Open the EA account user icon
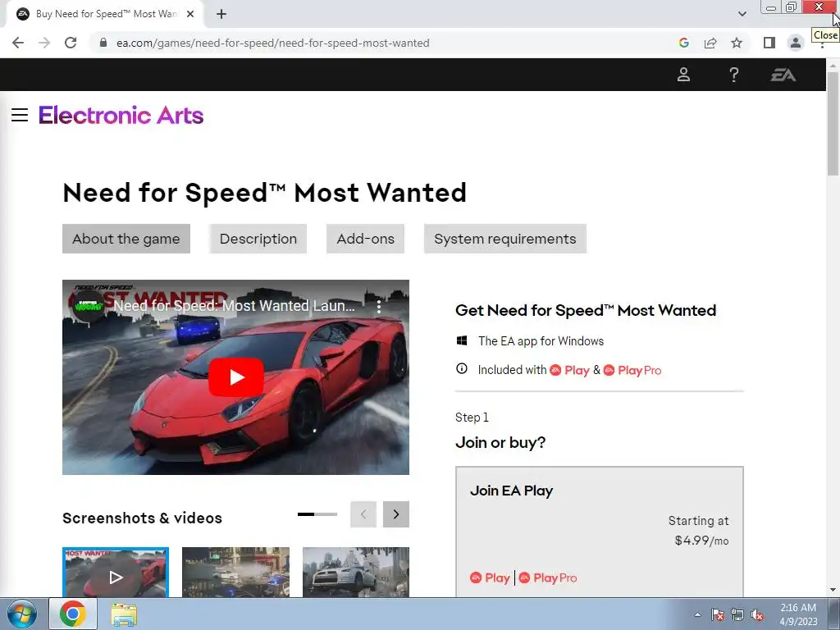This screenshot has height=630, width=840. pos(683,75)
